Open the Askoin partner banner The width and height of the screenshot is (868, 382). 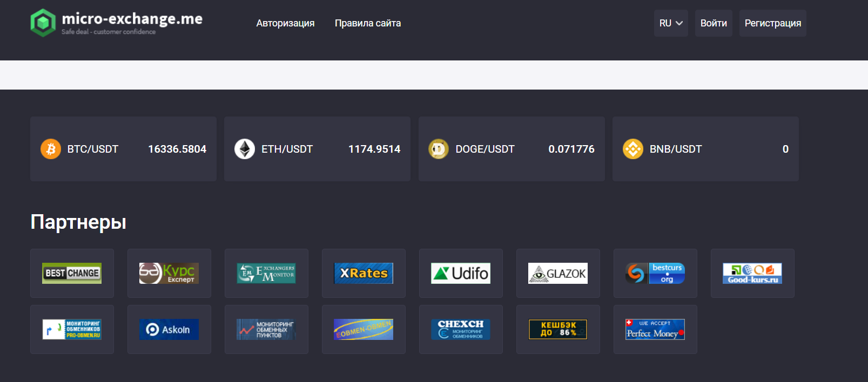[x=169, y=329]
